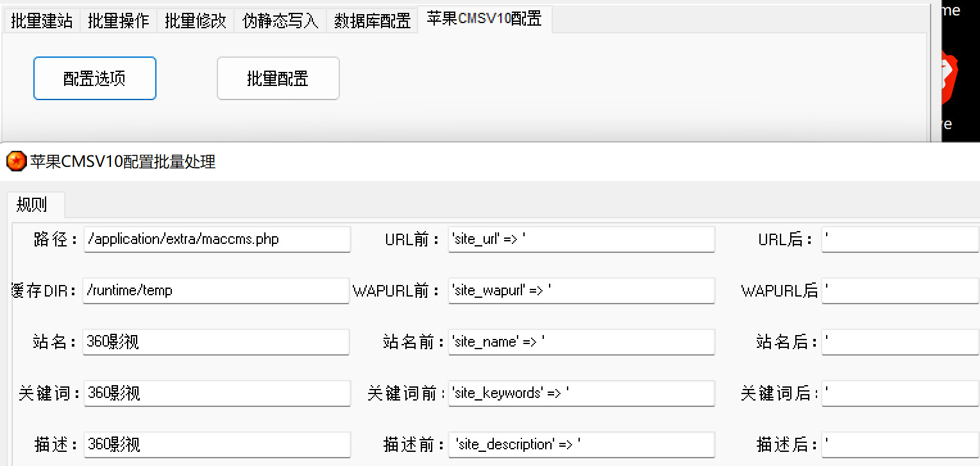Go to the 伪静态写入 tab
This screenshot has height=466, width=980.
280,21
